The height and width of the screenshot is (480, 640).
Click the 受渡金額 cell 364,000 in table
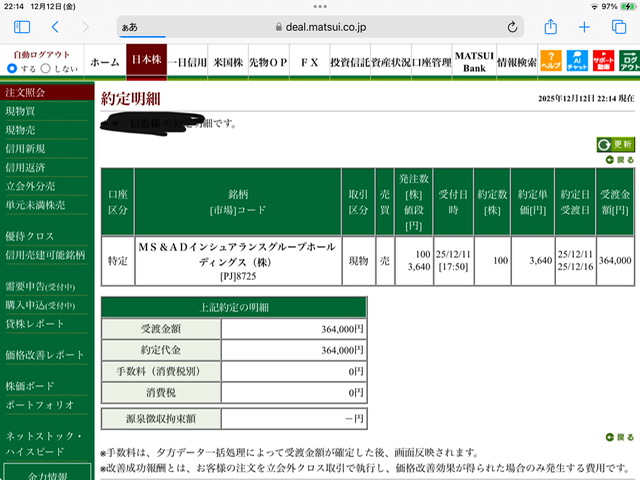click(x=615, y=260)
